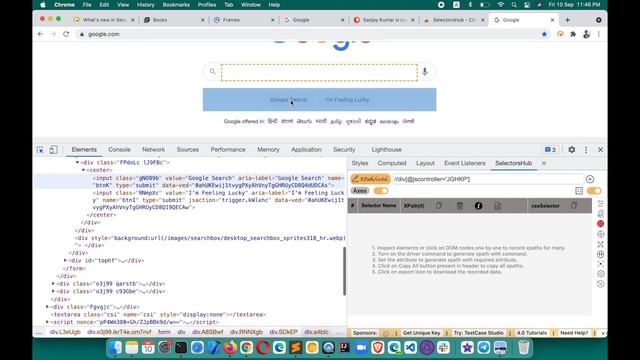Open DevTools settings gear
Viewport: 640px width, 360px height.
tap(571, 150)
